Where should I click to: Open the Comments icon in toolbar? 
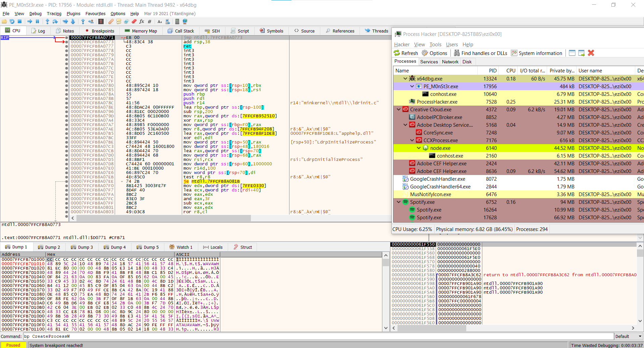point(119,21)
